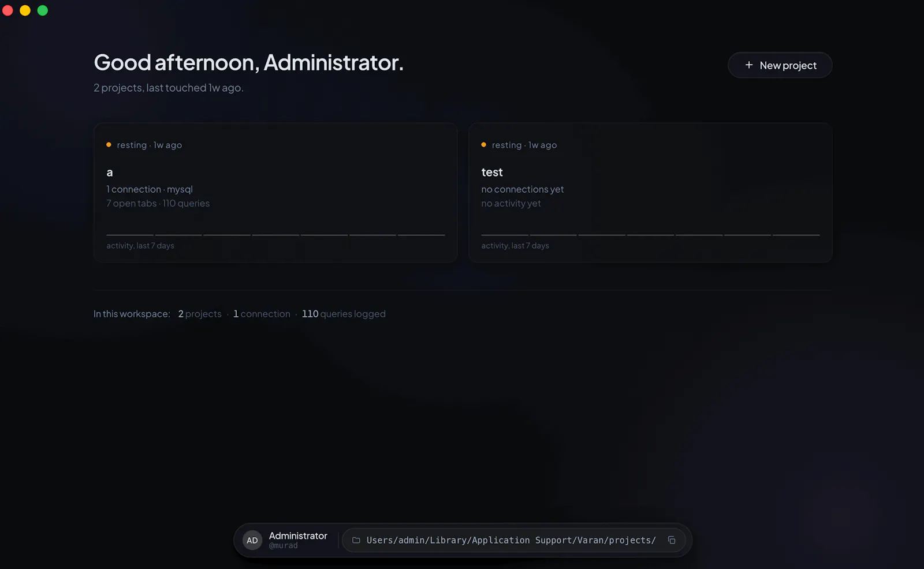Viewport: 924px width, 569px height.
Task: Click the '1 connection' workspace stat
Action: click(x=262, y=314)
